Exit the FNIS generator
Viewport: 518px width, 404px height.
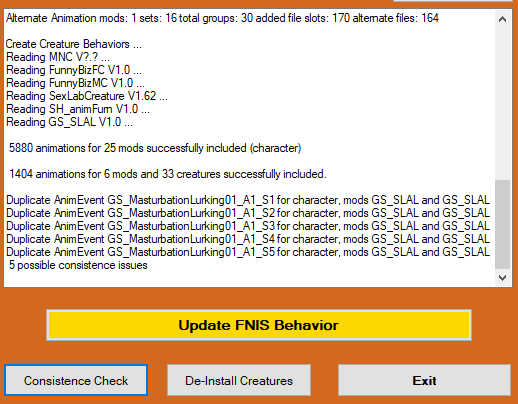424,380
